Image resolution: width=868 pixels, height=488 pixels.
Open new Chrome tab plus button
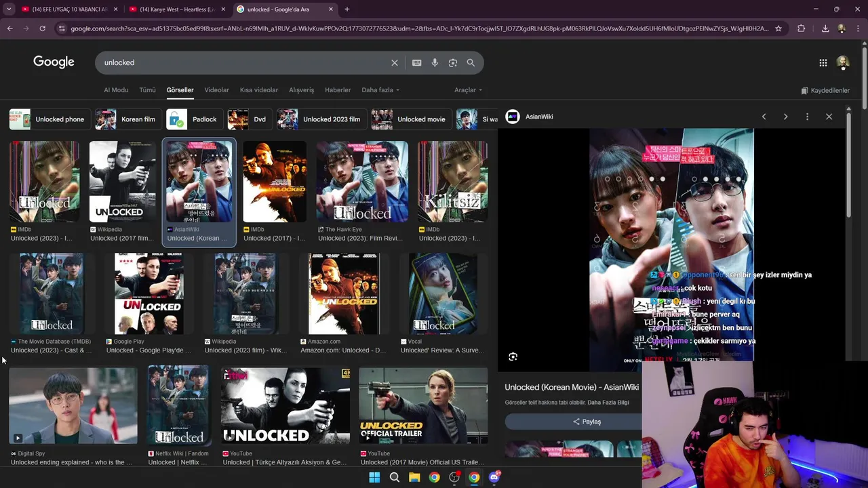click(x=347, y=9)
